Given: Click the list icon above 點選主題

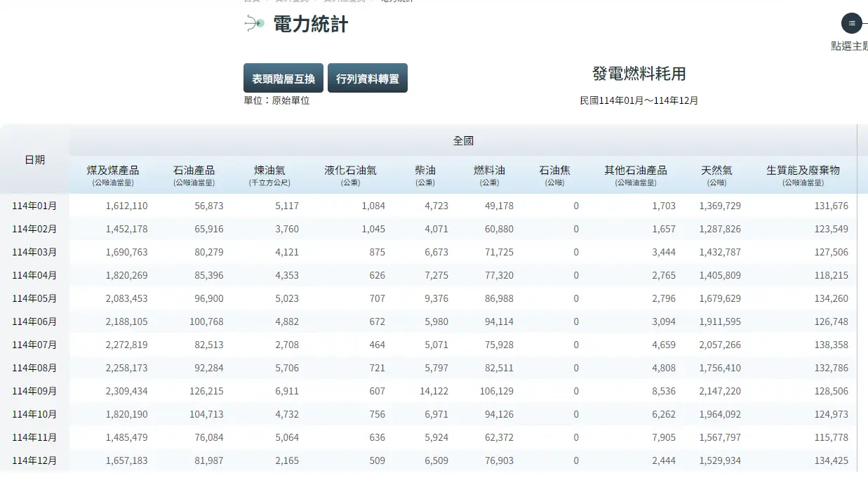Looking at the screenshot, I should [x=851, y=23].
